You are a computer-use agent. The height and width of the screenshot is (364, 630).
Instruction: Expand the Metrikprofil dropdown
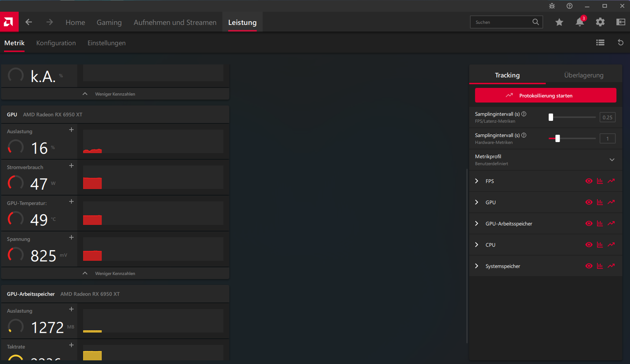(612, 160)
